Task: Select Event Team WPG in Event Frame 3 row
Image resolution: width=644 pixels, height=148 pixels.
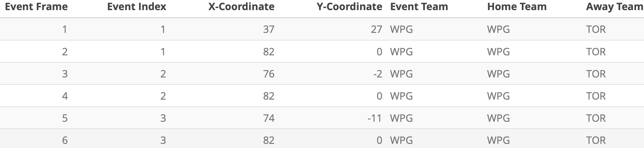Action: click(x=401, y=74)
